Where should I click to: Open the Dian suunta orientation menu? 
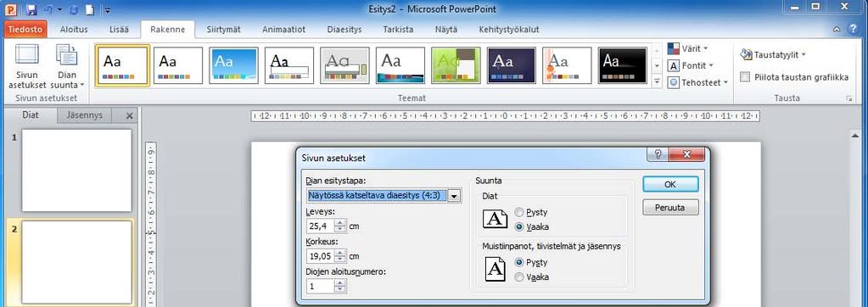pos(67,66)
